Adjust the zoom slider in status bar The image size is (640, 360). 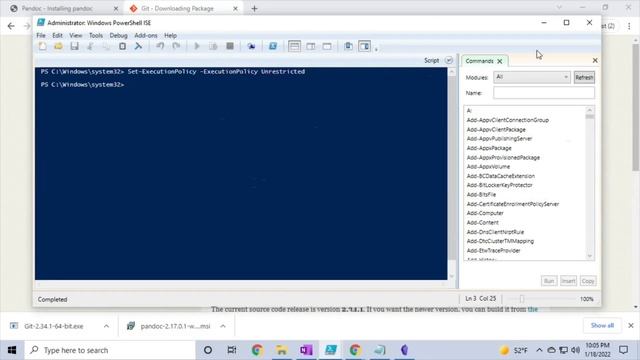pyautogui.click(x=521, y=299)
